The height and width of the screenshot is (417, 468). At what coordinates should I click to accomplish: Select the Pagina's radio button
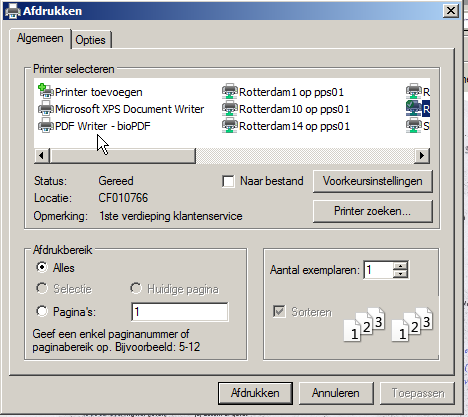pos(42,311)
